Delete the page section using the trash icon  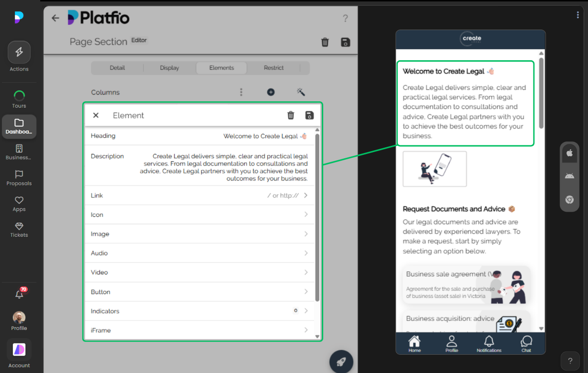click(x=325, y=42)
